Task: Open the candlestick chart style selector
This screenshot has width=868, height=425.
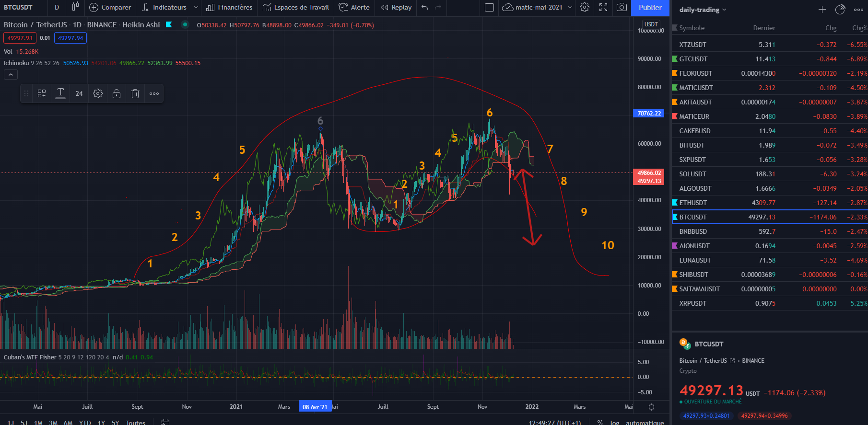Action: click(75, 7)
